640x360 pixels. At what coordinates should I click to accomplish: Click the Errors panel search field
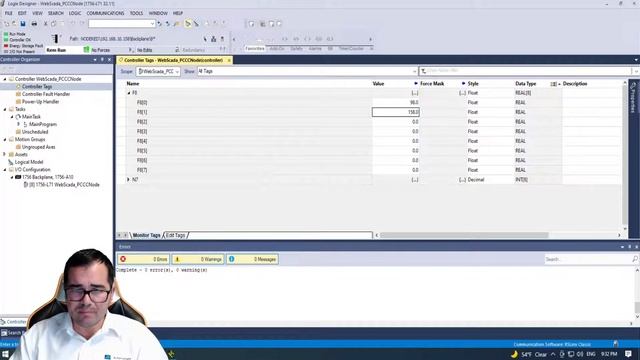[588, 259]
